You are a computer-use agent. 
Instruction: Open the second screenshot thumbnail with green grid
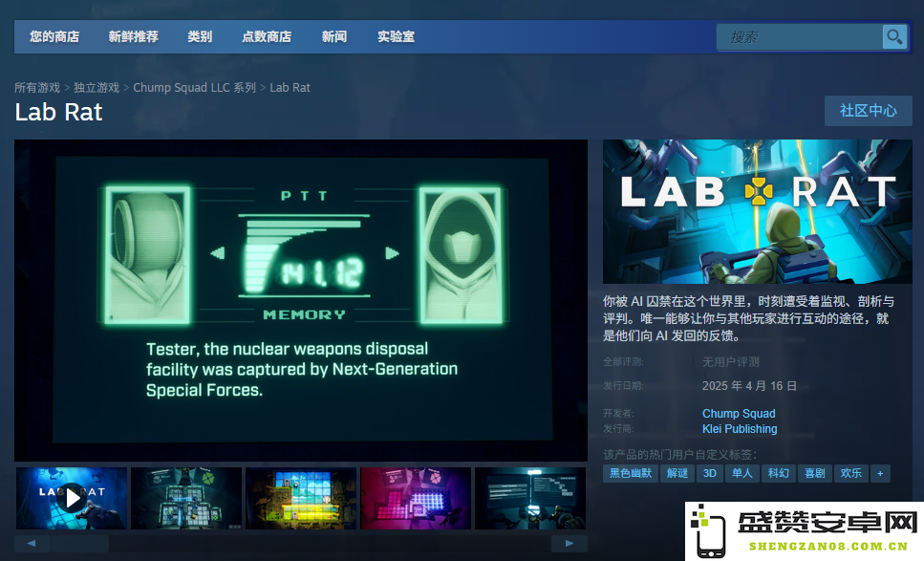pos(186,498)
